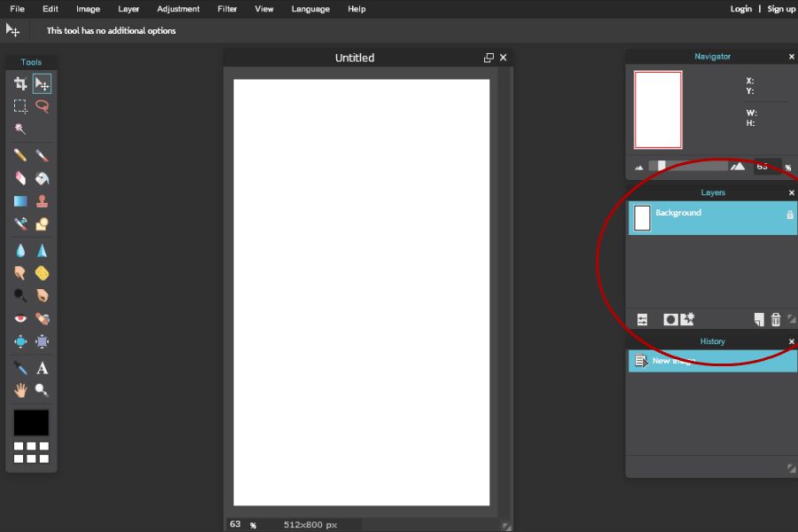Select the Zoom magnifier tool
The image size is (798, 532).
coord(43,390)
